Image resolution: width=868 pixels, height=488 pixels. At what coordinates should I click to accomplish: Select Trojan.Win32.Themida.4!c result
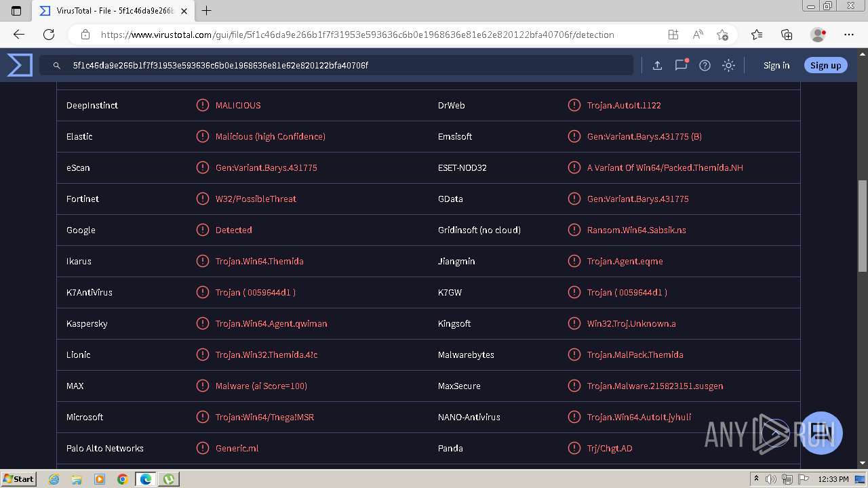point(267,354)
